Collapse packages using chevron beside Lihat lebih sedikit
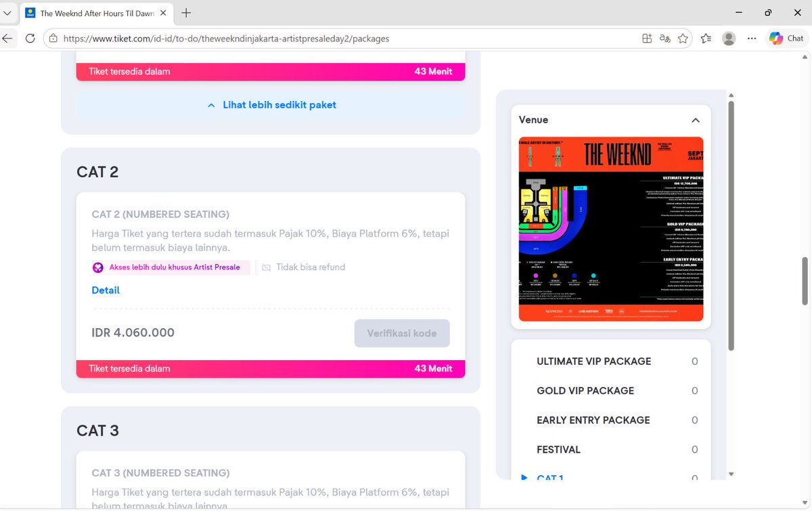Screen dimensions: 812x511 [211, 105]
